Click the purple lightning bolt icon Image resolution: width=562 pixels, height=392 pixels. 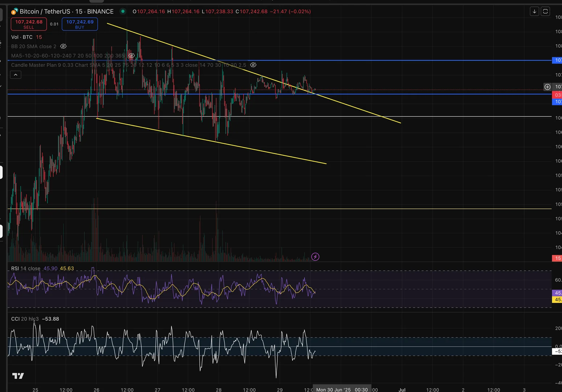[315, 257]
